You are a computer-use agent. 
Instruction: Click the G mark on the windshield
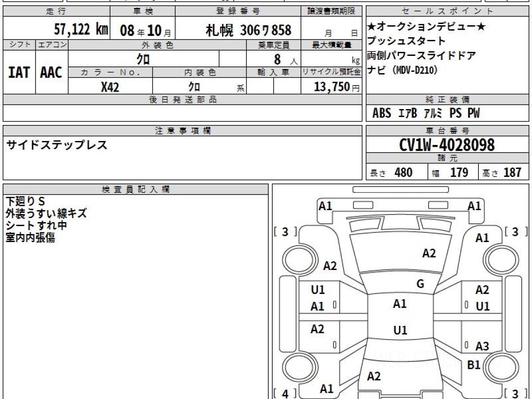(420, 284)
